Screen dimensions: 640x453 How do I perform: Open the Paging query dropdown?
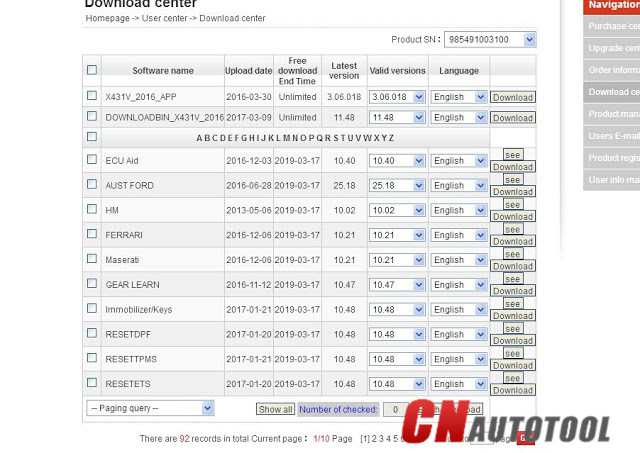[x=150, y=408]
